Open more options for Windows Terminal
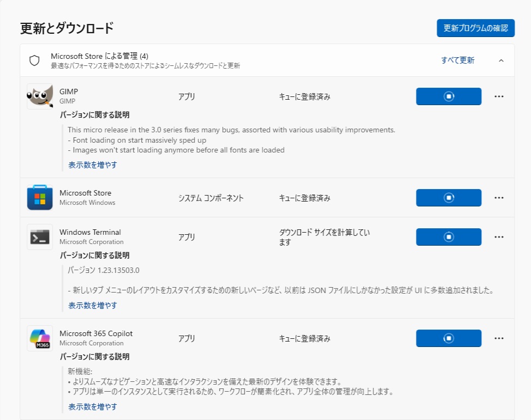This screenshot has height=420, width=531. click(x=499, y=237)
